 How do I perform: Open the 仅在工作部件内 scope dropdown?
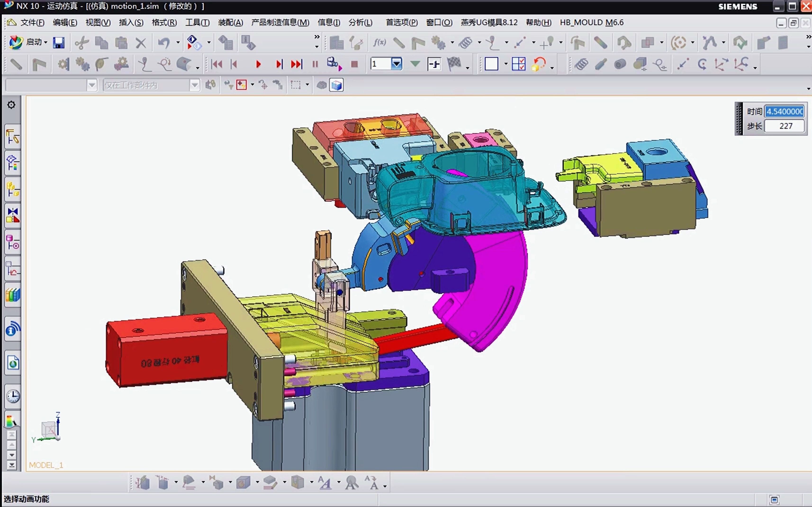pos(194,85)
